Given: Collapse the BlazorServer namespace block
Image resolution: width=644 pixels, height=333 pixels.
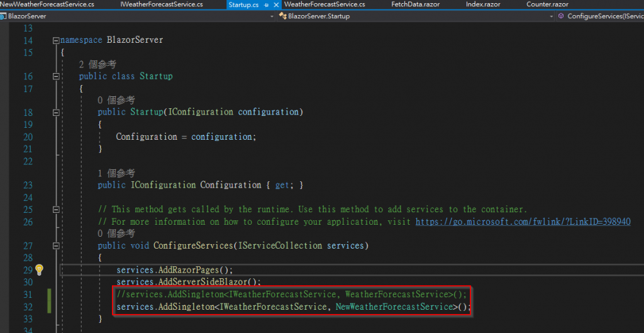Looking at the screenshot, I should [55, 40].
